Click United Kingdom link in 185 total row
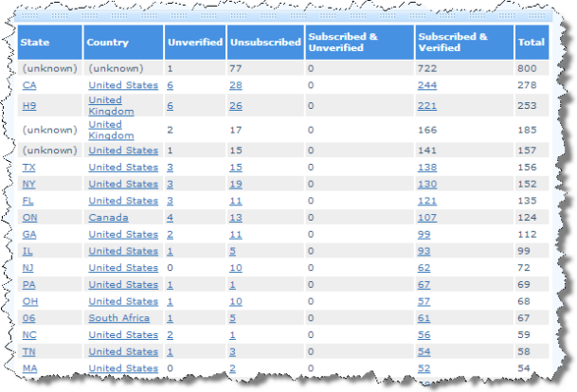577x392 pixels. pyautogui.click(x=111, y=130)
